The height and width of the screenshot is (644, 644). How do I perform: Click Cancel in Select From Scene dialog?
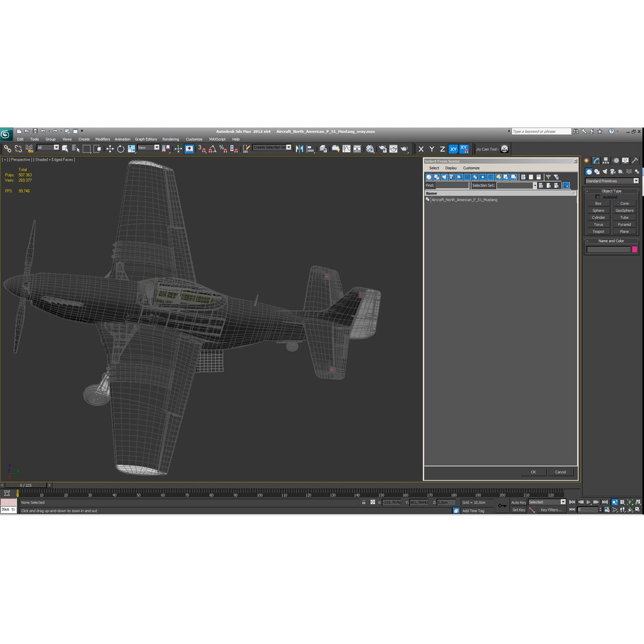(x=561, y=472)
